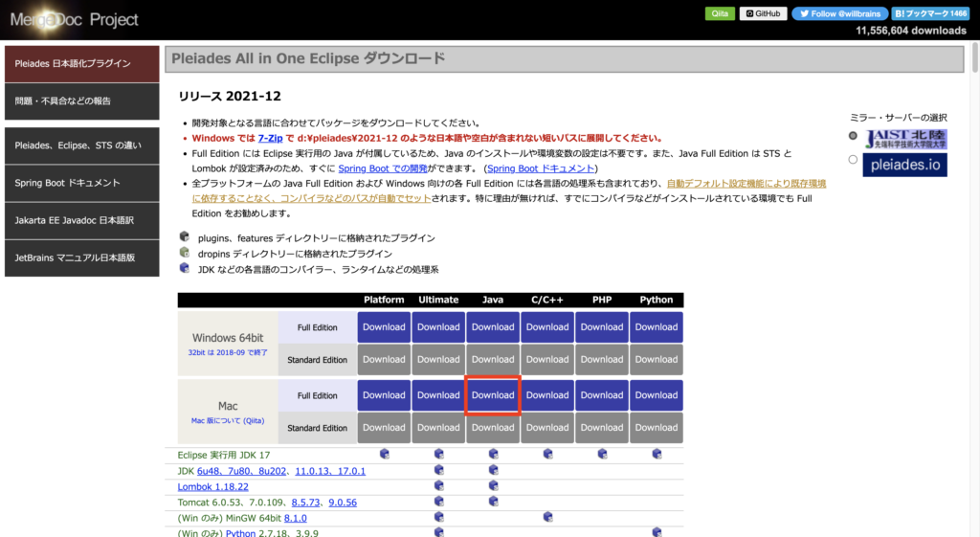Open Pleiades、Eclipse、STS の違い sidebar item

[82, 145]
